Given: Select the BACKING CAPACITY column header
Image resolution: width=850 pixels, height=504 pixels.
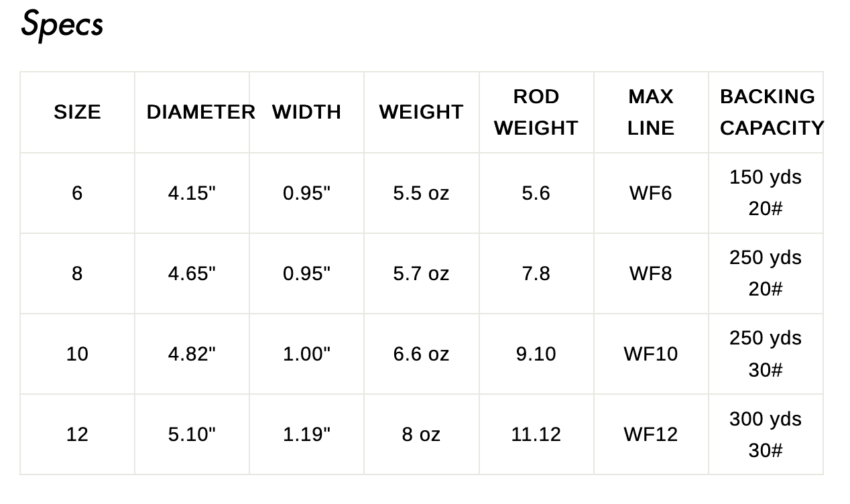Looking at the screenshot, I should pyautogui.click(x=772, y=112).
